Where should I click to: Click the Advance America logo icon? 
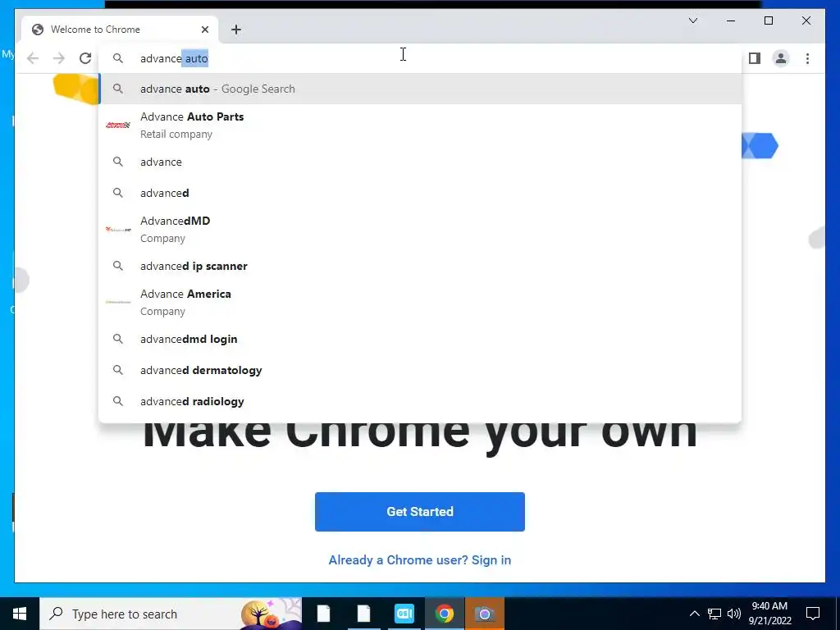(x=118, y=302)
